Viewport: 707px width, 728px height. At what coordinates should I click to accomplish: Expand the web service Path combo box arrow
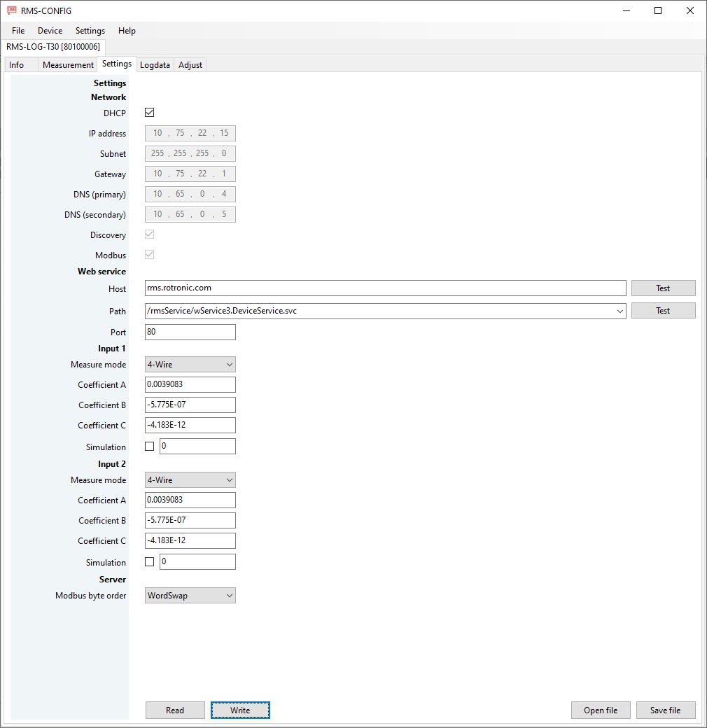(619, 311)
